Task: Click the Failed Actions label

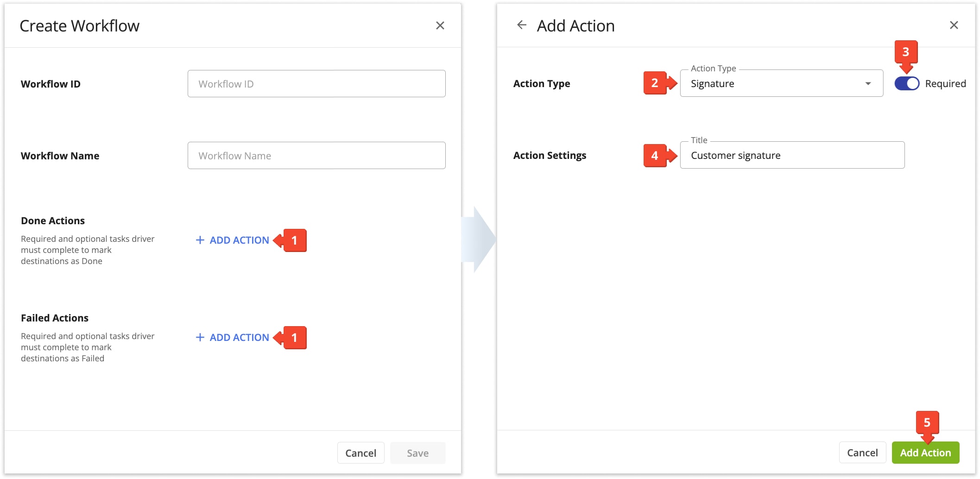Action: click(55, 318)
